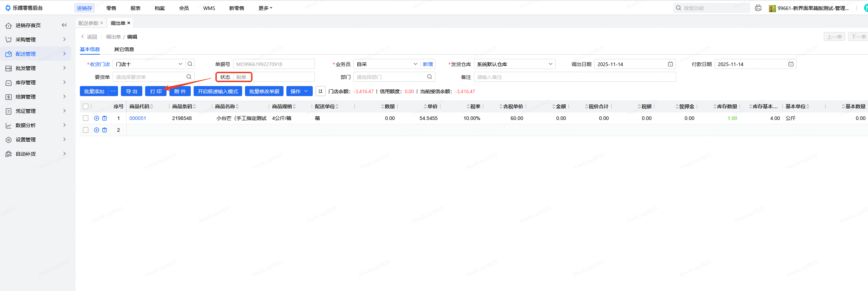Click the 备注 input field

coord(575,77)
